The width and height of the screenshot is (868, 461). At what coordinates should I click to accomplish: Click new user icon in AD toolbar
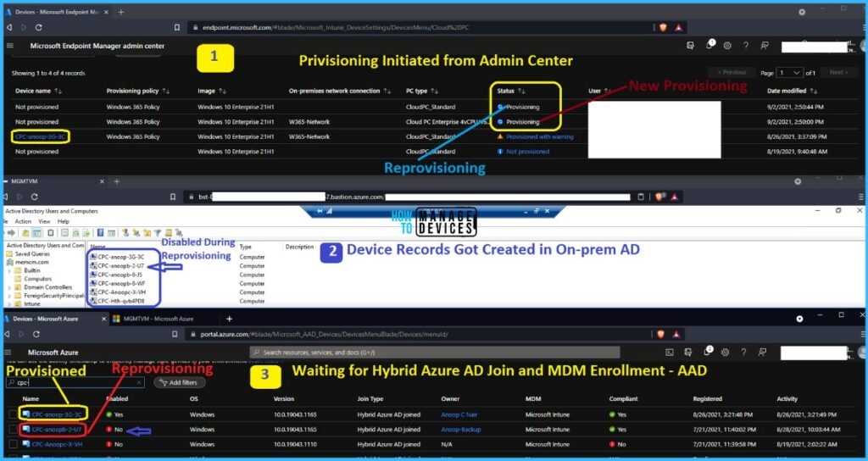tap(126, 233)
